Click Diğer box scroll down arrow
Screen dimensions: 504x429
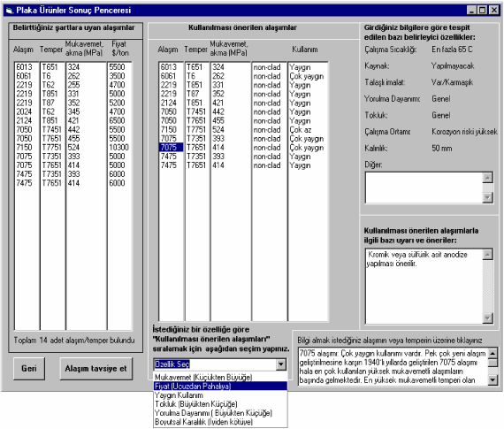487,197
